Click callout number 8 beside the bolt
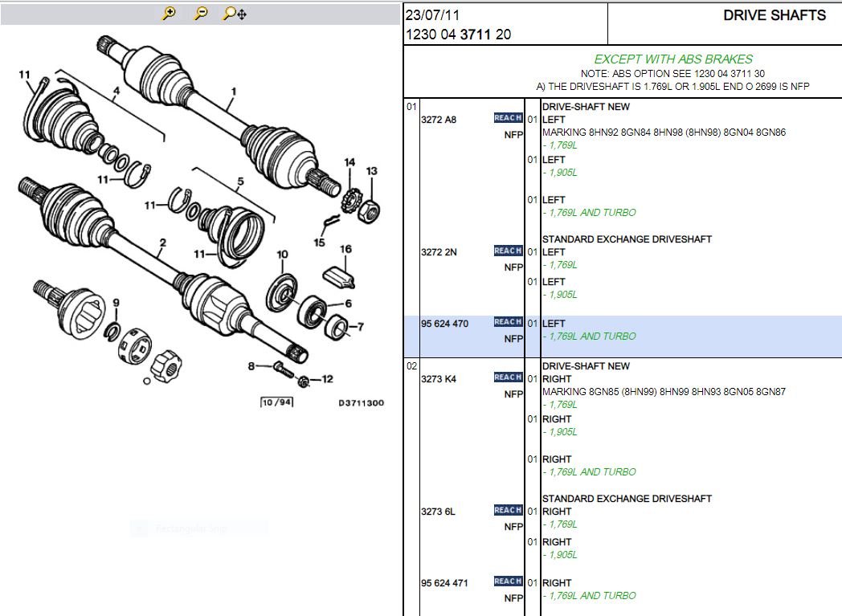 tap(251, 366)
